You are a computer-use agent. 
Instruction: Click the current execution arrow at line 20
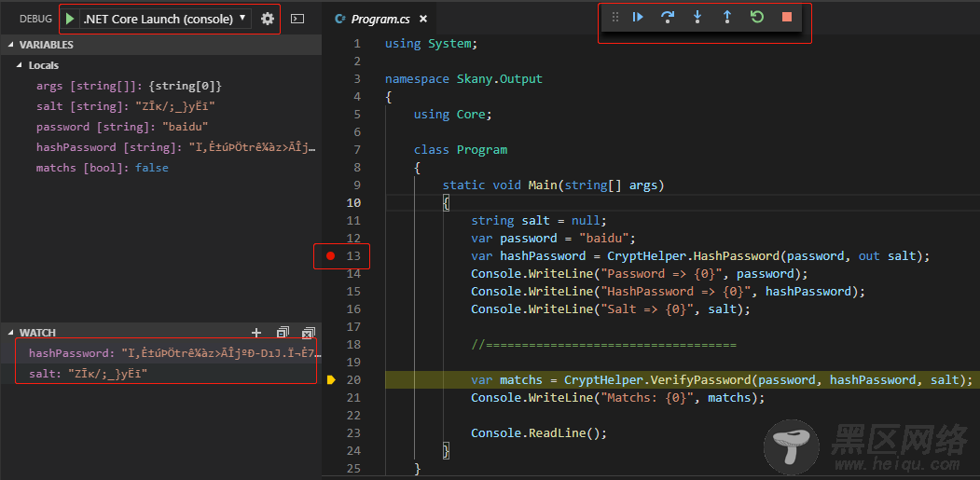[x=331, y=379]
